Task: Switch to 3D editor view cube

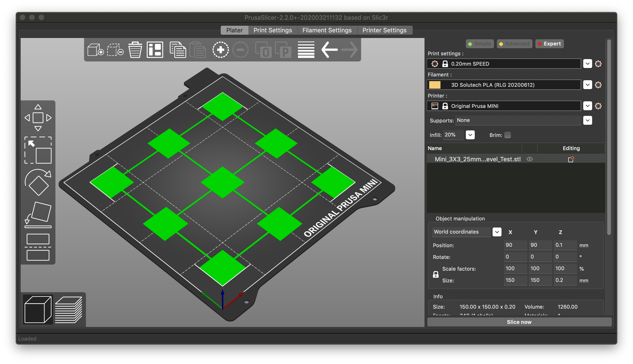Action: 38,310
